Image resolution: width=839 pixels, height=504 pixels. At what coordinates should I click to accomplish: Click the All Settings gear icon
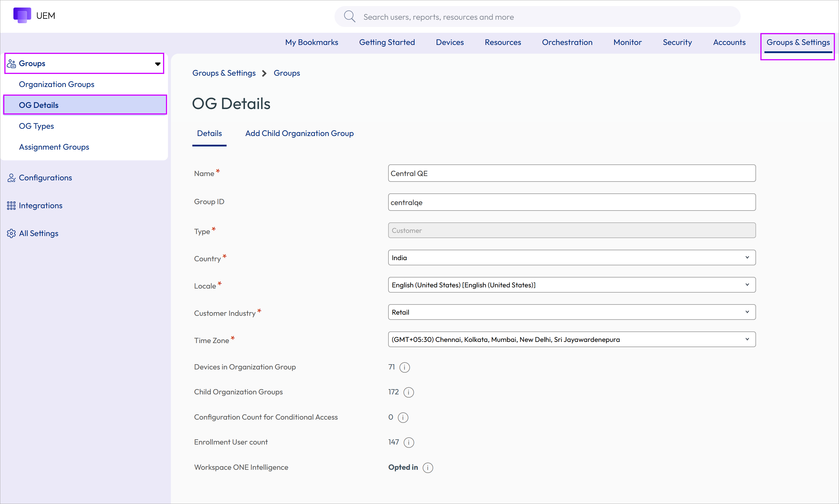tap(11, 233)
